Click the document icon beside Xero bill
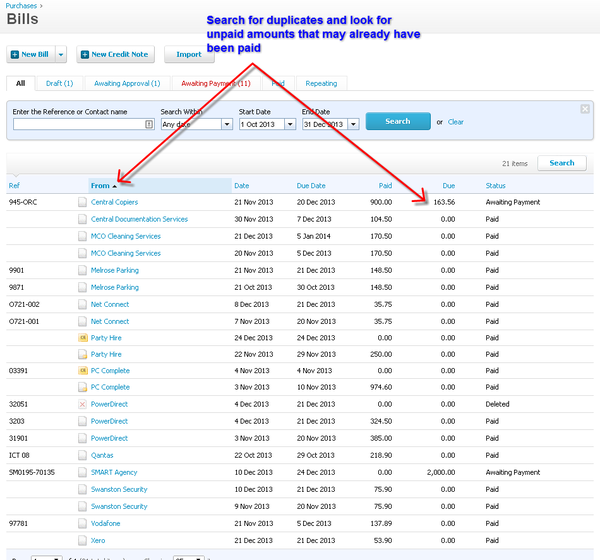This screenshot has height=560, width=600. (83, 540)
